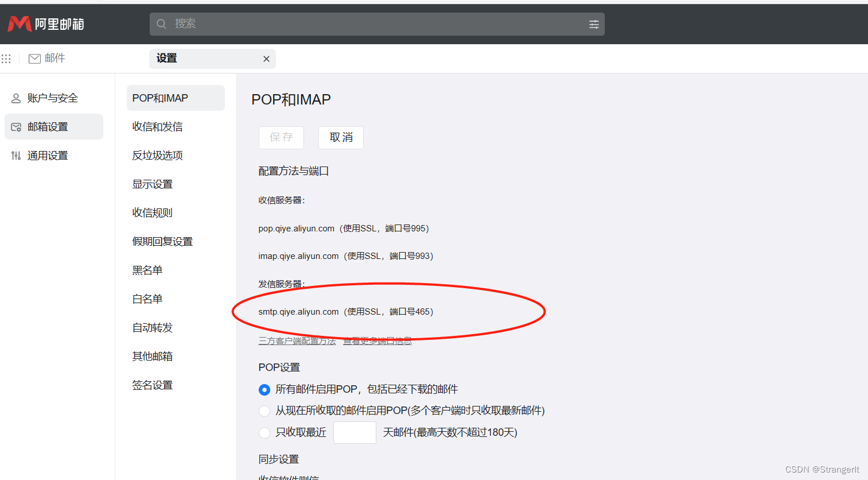868x480 pixels.
Task: Open 通用设置 section
Action: 54,156
